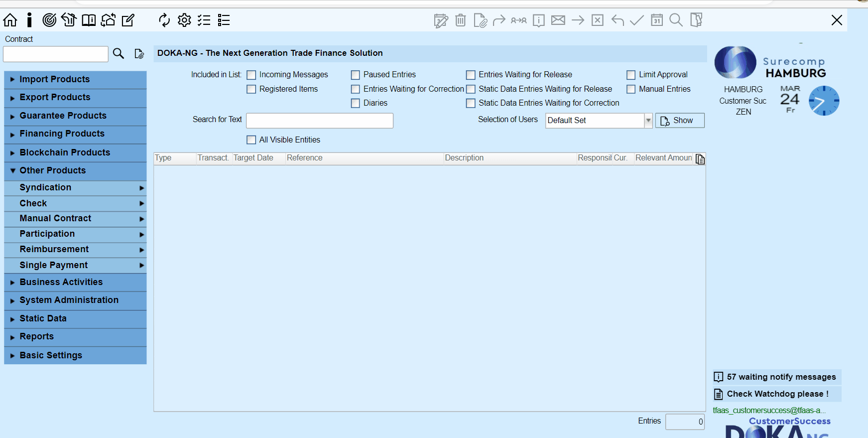Click the bulleted list icon
Screen dimensions: 868x438
[x=224, y=20]
